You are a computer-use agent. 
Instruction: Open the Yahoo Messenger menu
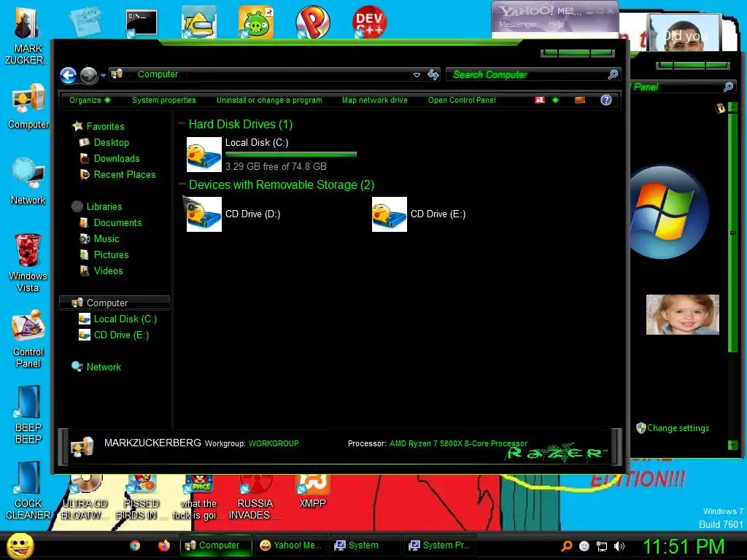[x=518, y=24]
